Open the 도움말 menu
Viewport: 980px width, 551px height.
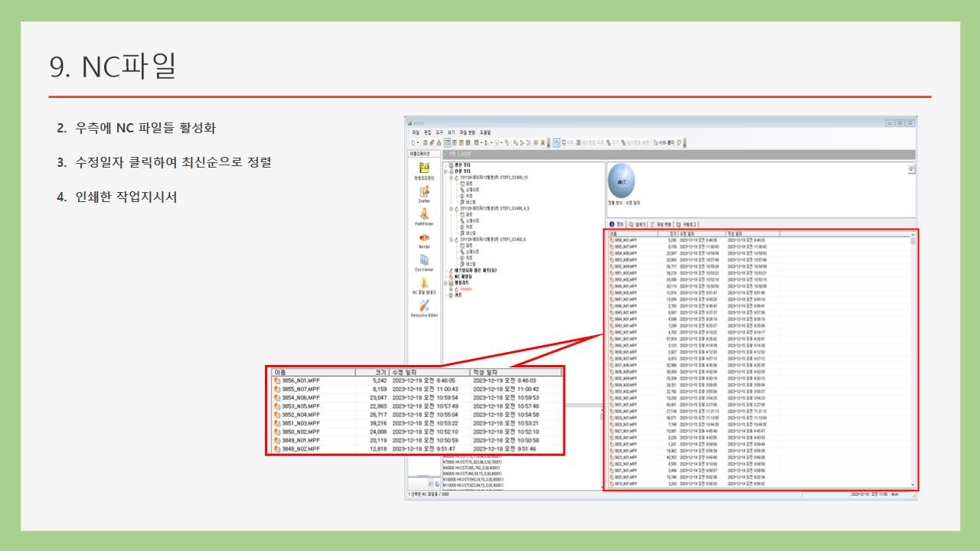pos(485,132)
